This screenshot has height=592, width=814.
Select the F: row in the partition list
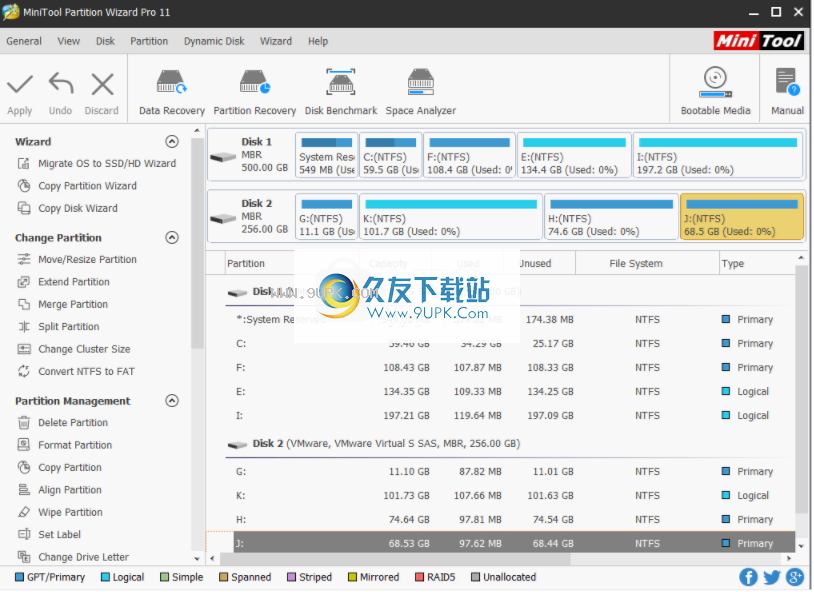click(511, 368)
